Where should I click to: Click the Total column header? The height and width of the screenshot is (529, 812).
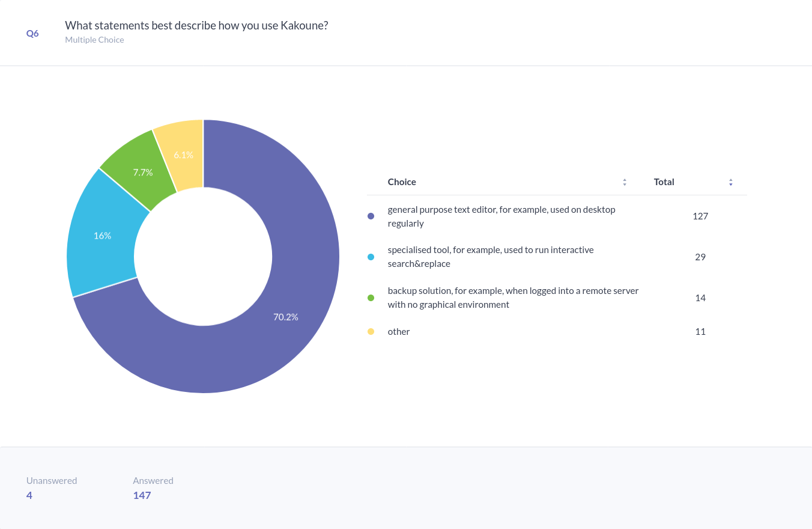point(664,182)
